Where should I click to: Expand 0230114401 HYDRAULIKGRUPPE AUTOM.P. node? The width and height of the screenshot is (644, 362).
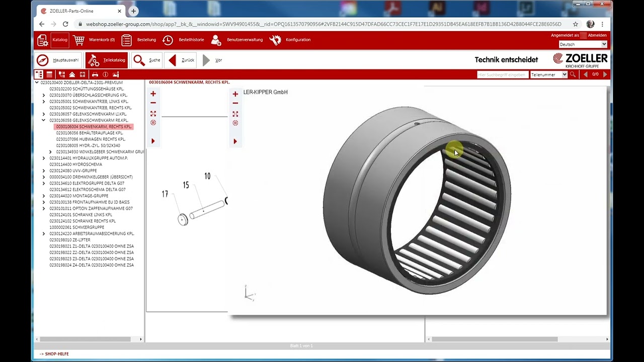coord(44,158)
